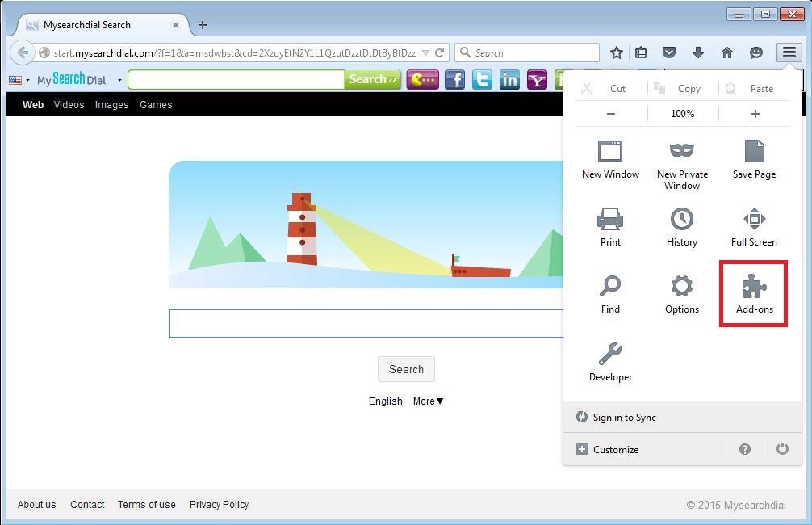Open the Options gear in menu

tap(682, 294)
